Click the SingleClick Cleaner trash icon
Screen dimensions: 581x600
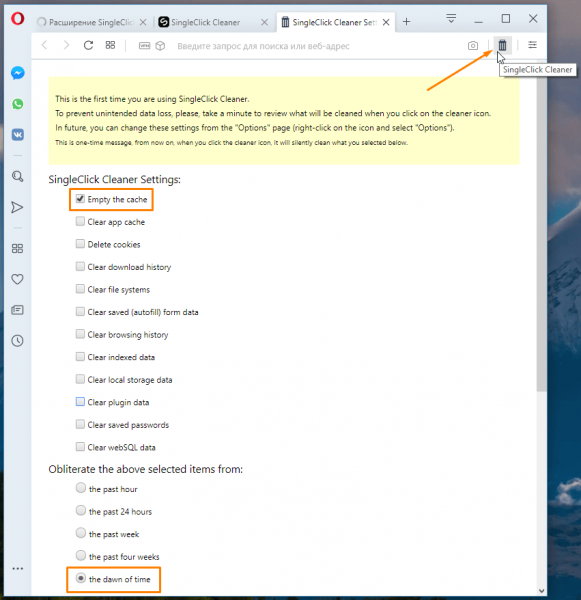coord(502,46)
